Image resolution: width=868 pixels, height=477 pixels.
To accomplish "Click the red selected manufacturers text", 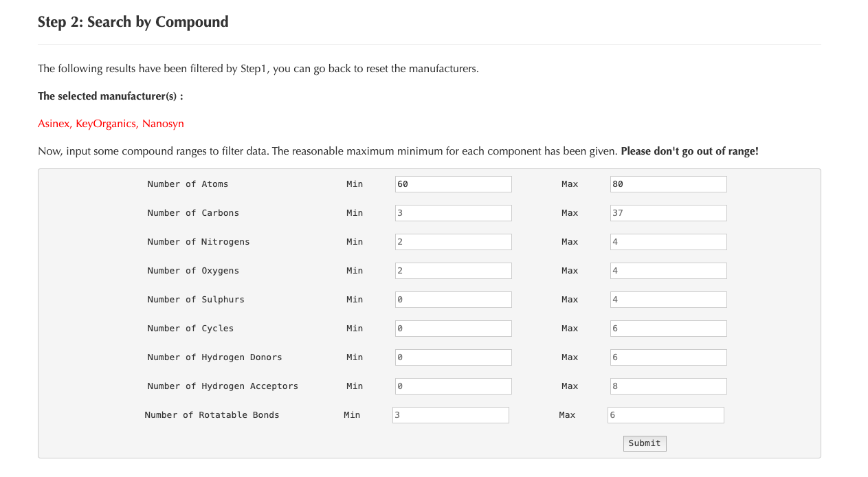I will (111, 124).
